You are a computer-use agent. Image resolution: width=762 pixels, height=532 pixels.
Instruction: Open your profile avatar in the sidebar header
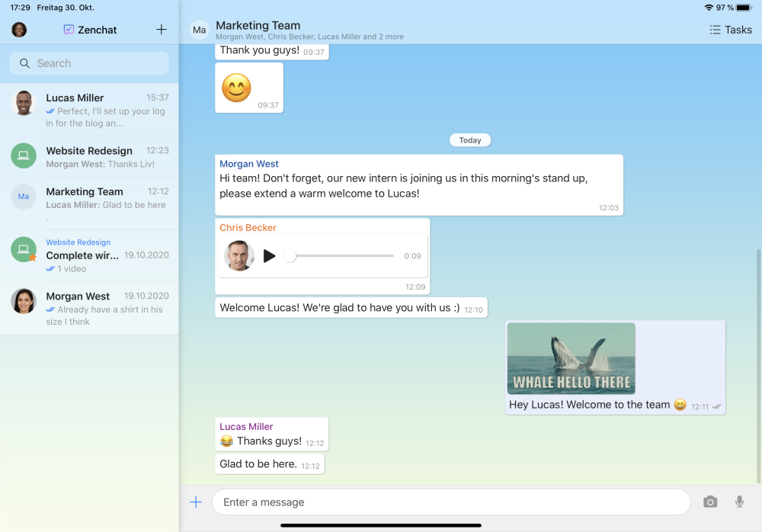[x=19, y=30]
